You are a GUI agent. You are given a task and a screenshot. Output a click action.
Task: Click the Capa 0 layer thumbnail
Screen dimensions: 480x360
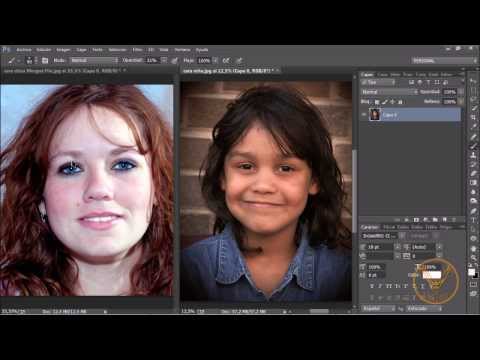click(x=375, y=114)
